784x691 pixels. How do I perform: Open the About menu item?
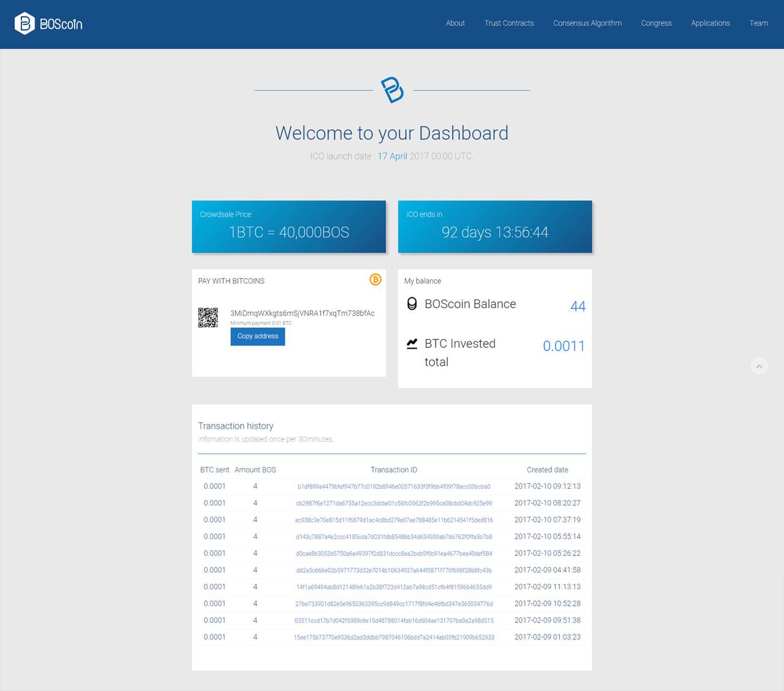coord(455,23)
